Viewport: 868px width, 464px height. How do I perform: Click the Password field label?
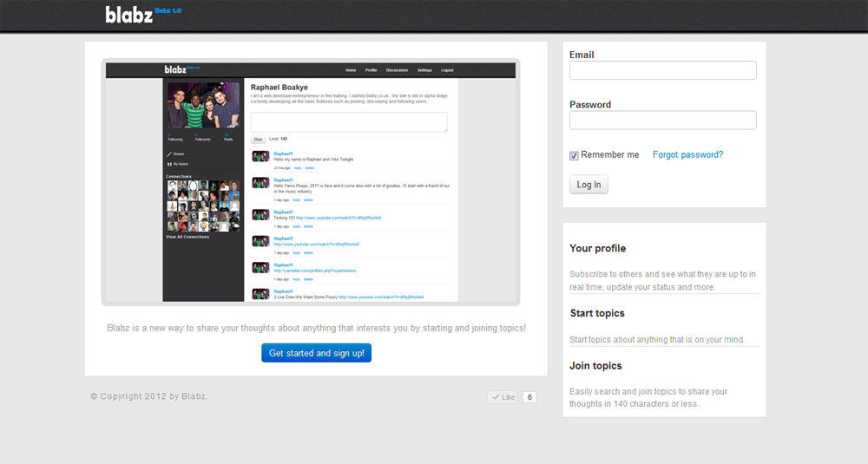coord(590,105)
